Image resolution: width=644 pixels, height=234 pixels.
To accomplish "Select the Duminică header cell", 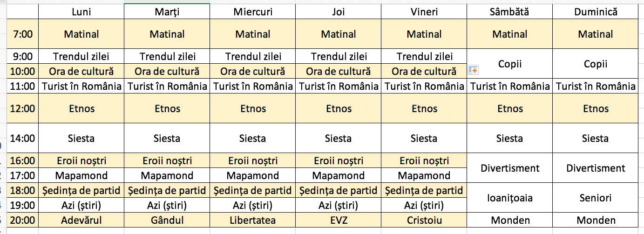I will pyautogui.click(x=595, y=12).
